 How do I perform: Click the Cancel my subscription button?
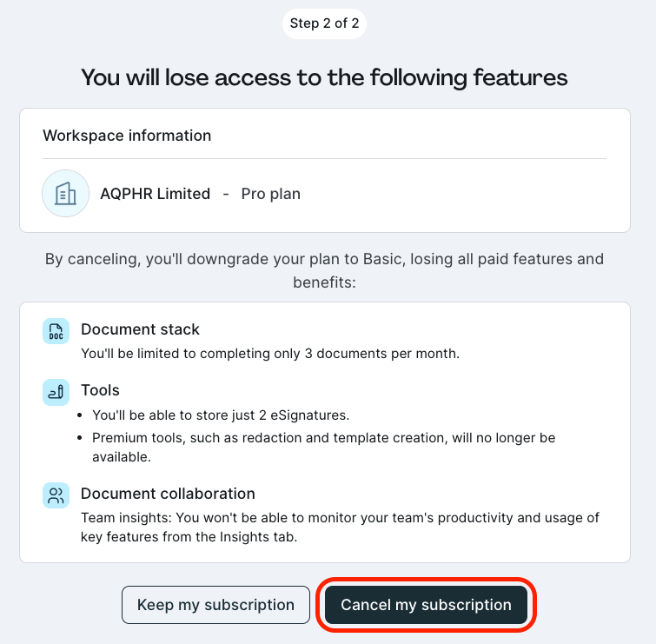coord(426,605)
